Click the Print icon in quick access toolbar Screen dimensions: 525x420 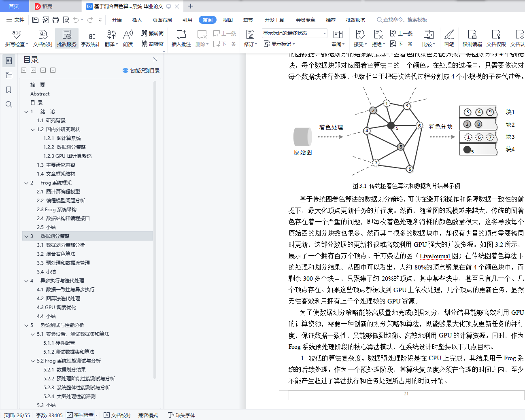point(55,20)
